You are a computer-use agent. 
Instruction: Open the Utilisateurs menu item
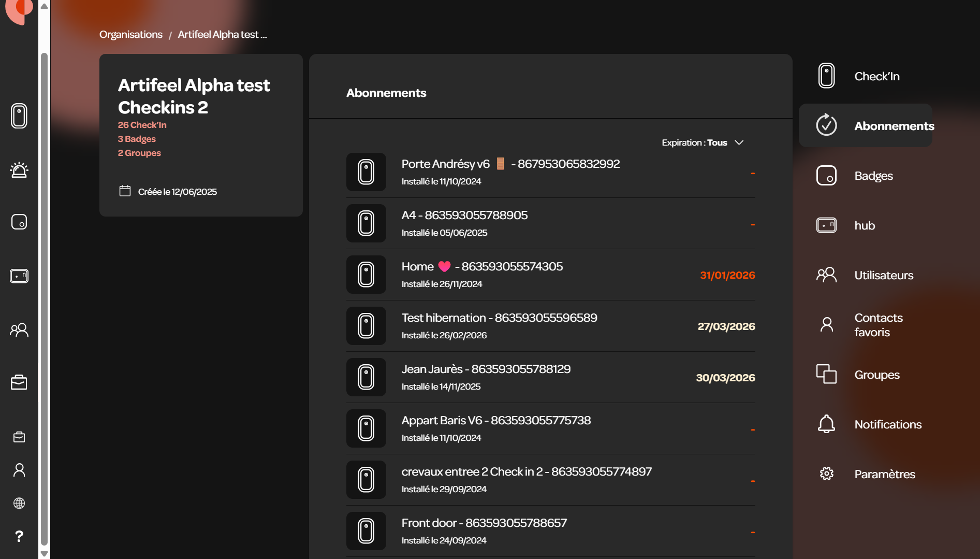[866, 275]
